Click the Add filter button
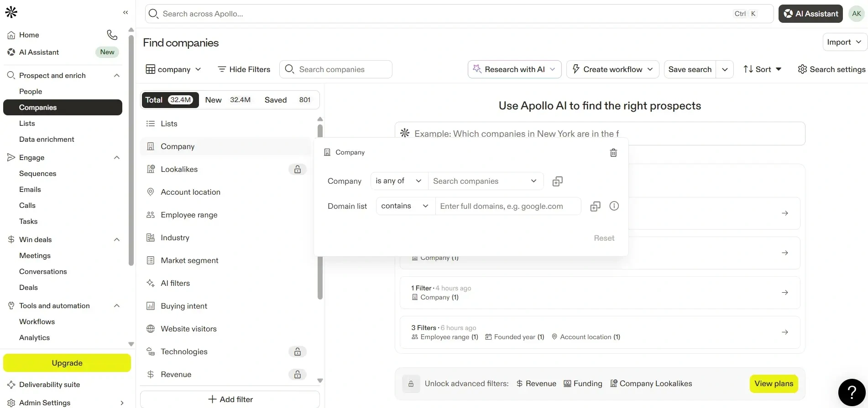868x408 pixels. (230, 399)
